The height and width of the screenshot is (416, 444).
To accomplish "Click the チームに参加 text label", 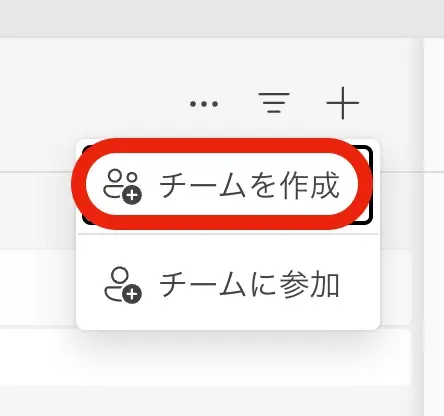I will coord(249,284).
